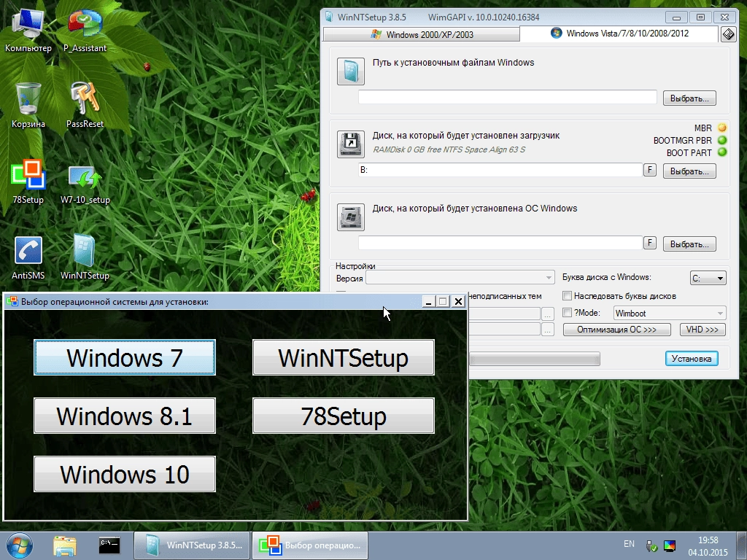Minimize the OS selection window
The image size is (747, 560).
(x=428, y=301)
